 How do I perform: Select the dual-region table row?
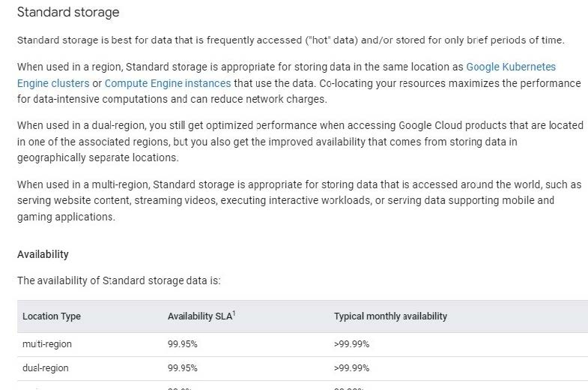303,368
